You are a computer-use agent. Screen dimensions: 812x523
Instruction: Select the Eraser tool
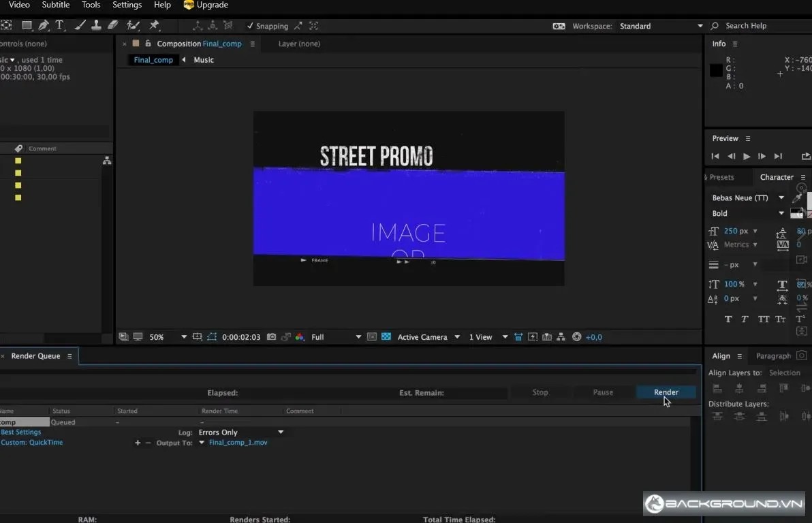click(113, 25)
